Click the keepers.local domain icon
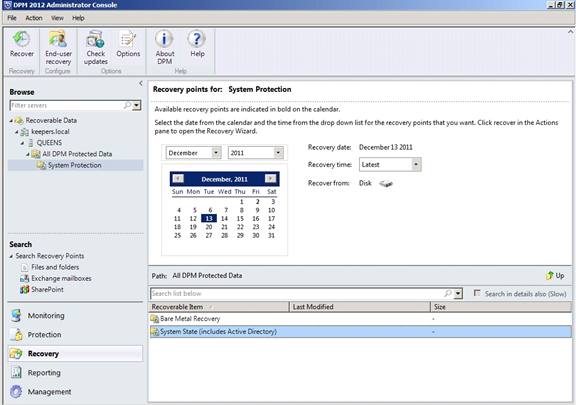Viewport: 576px width, 405px height. 25,132
